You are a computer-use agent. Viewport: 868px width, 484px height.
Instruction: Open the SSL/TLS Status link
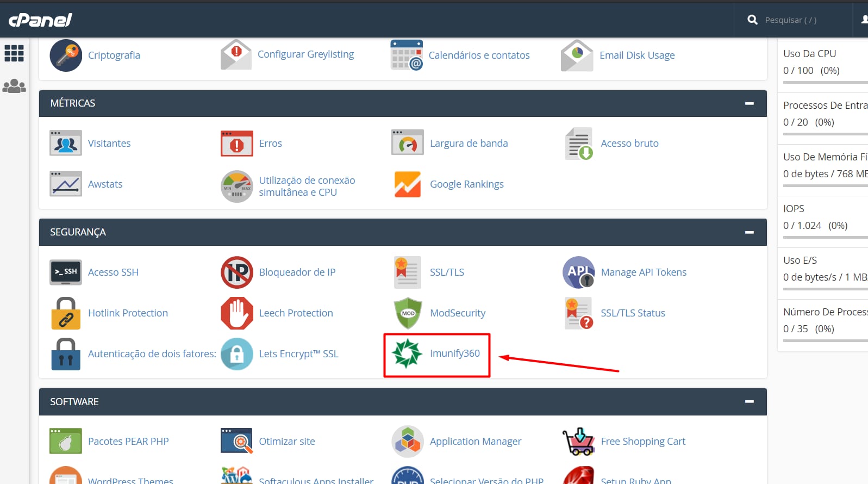633,313
